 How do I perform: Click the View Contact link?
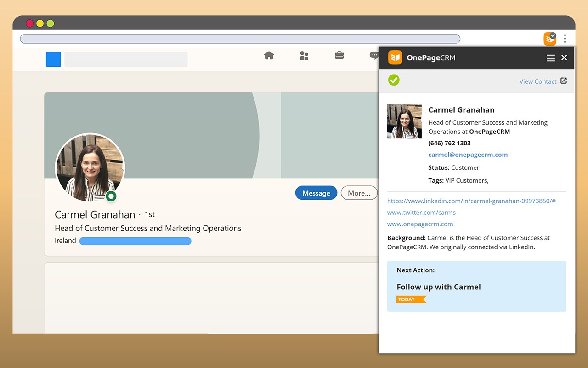click(x=537, y=81)
